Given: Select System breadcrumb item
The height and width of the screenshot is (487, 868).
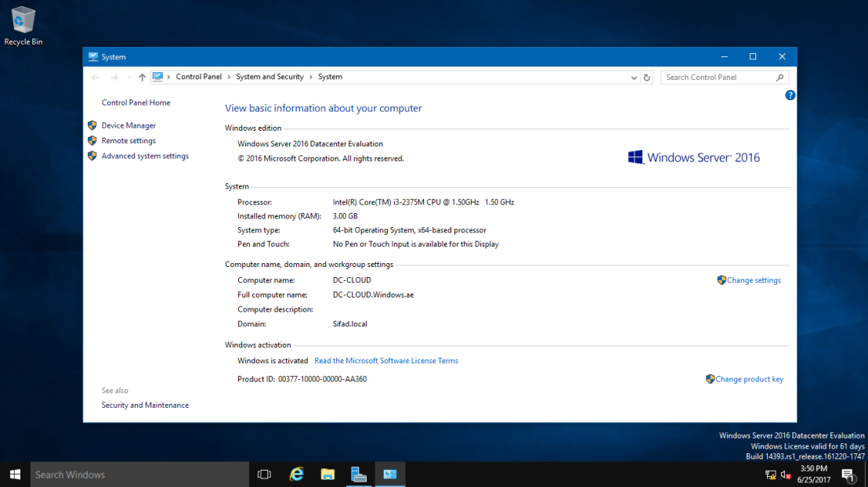Looking at the screenshot, I should coord(330,77).
